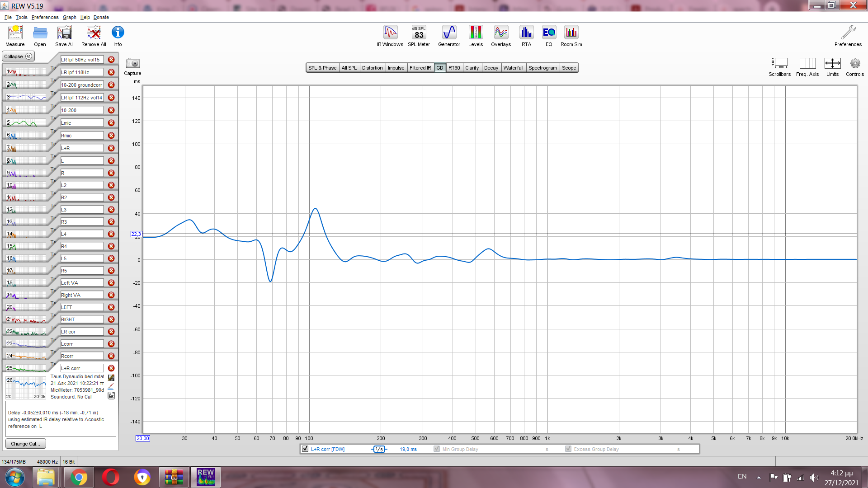
Task: Capture graph image with camera icon
Action: [x=133, y=64]
